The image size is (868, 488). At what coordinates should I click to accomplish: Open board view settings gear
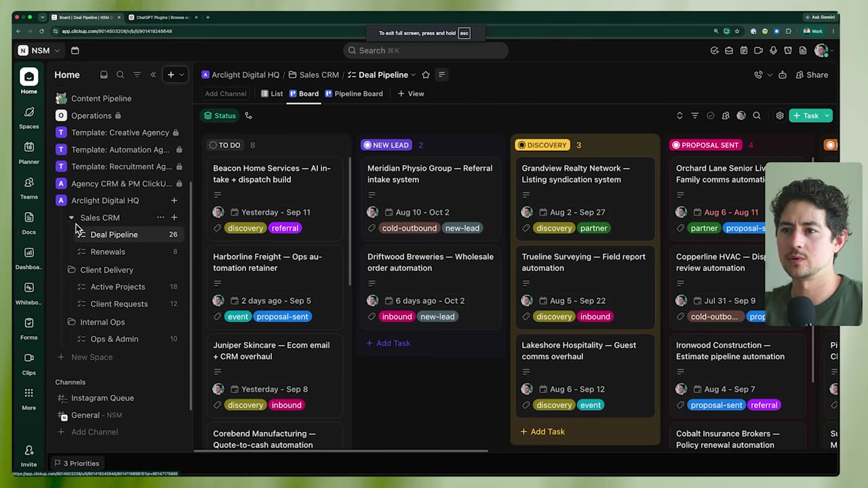click(780, 116)
